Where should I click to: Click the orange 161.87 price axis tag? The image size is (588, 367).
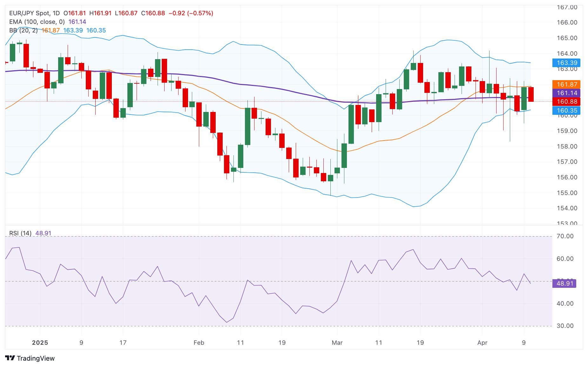566,84
